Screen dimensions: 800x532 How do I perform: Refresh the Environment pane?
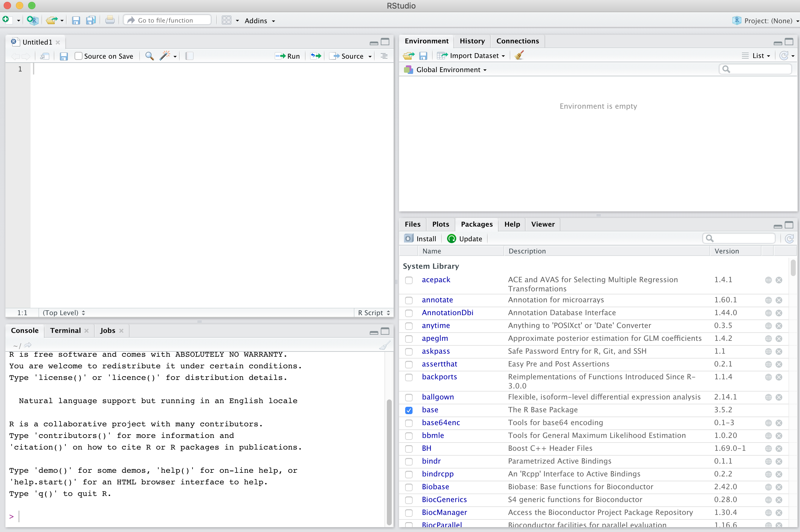pos(784,56)
